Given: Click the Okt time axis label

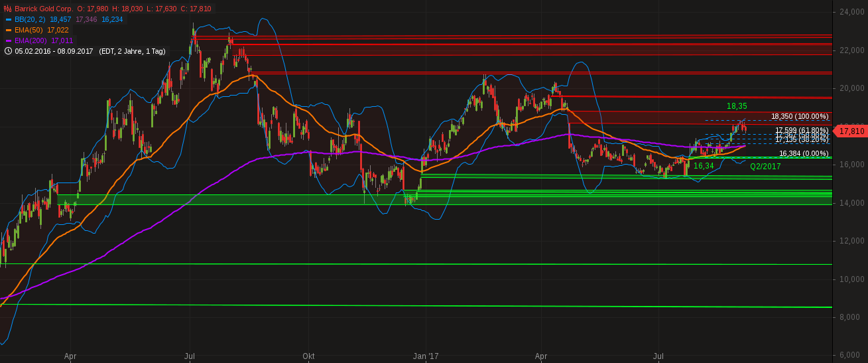Looking at the screenshot, I should [x=308, y=356].
